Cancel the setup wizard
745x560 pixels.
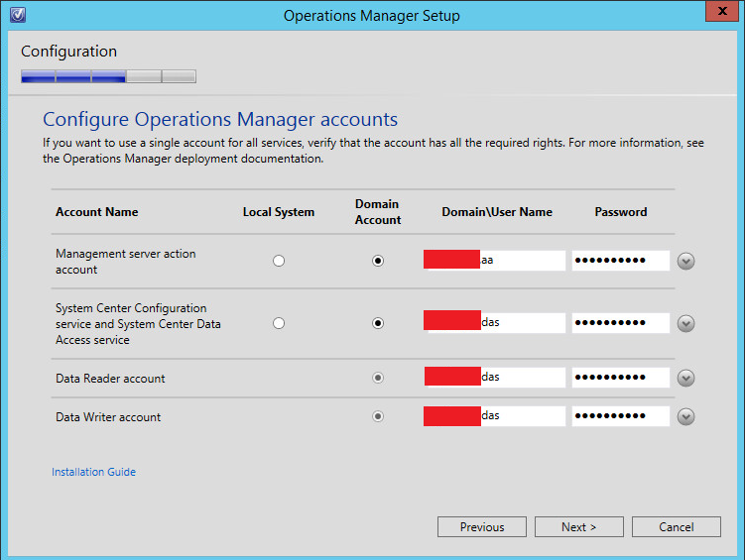pyautogui.click(x=677, y=526)
